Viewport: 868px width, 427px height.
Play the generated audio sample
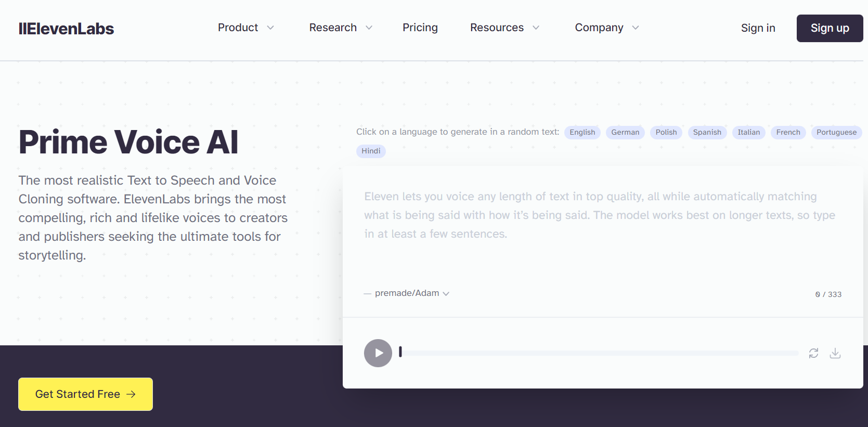click(378, 353)
